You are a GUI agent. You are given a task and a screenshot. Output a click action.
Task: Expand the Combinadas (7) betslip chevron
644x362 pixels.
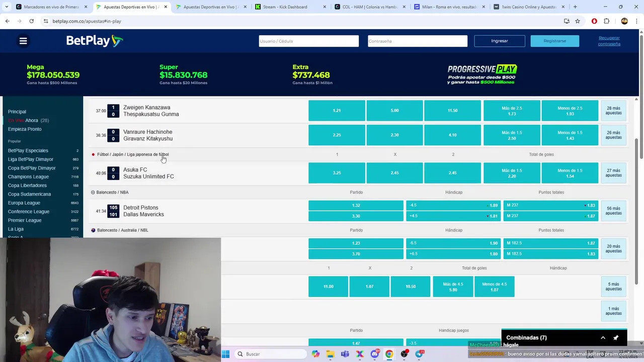click(603, 338)
